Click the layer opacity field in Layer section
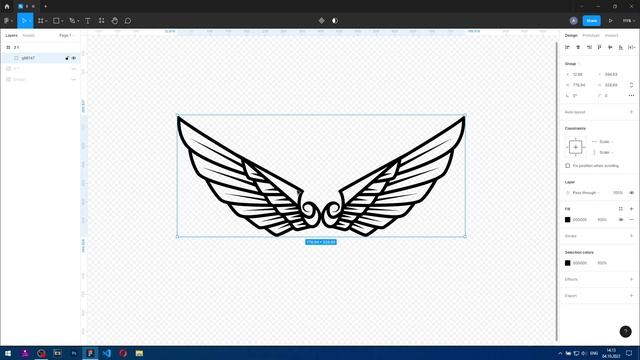This screenshot has height=360, width=640. pyautogui.click(x=618, y=193)
